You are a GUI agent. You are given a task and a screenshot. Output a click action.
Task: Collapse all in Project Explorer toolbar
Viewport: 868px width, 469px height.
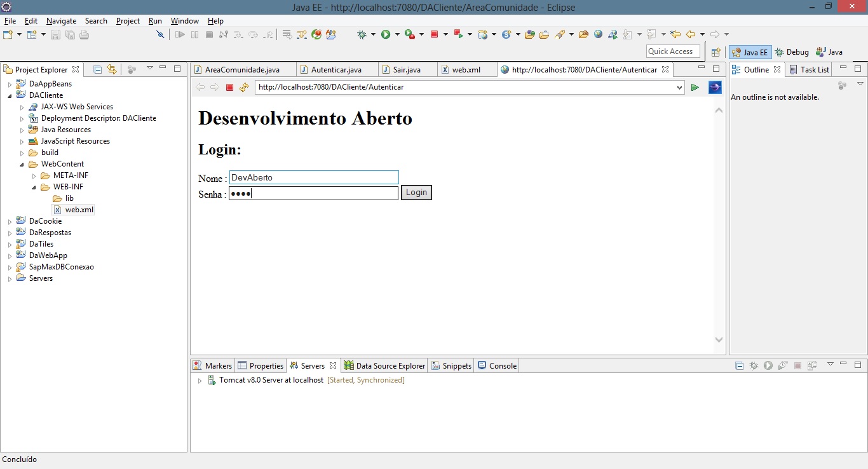tap(97, 69)
